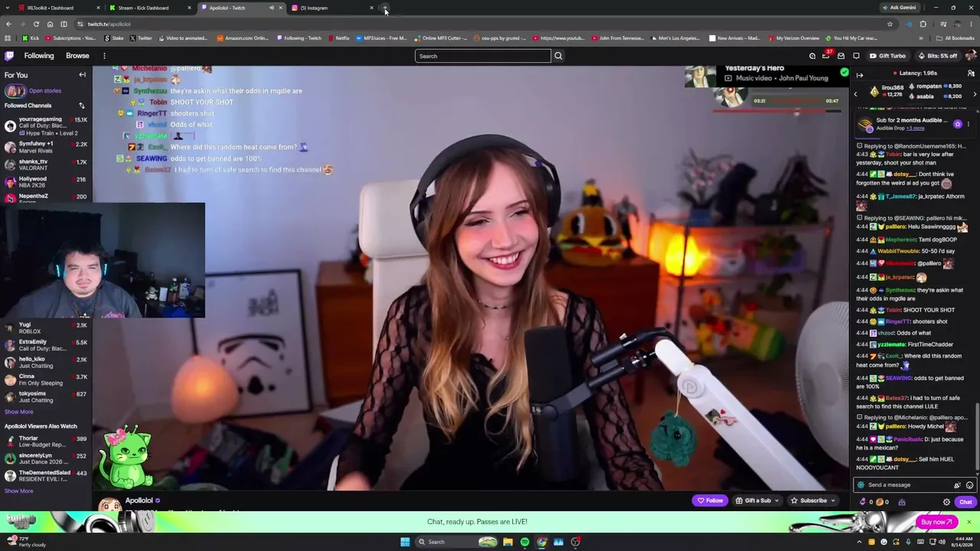Collapse the stream chat panel
This screenshot has width=980, height=551.
tap(860, 74)
